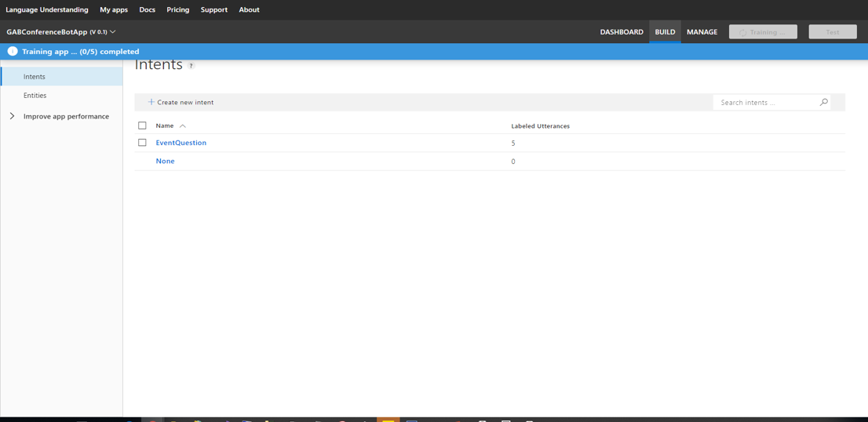Viewport: 868px width, 422px height.
Task: Open the GABConferenceBotApp version dropdown
Action: click(x=61, y=32)
